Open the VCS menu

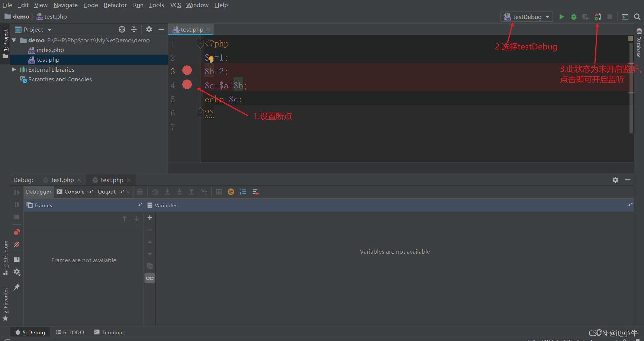pyautogui.click(x=176, y=5)
